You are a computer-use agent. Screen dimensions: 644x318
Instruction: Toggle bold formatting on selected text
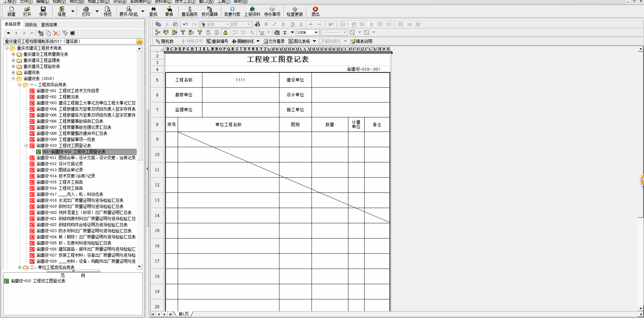(266, 24)
